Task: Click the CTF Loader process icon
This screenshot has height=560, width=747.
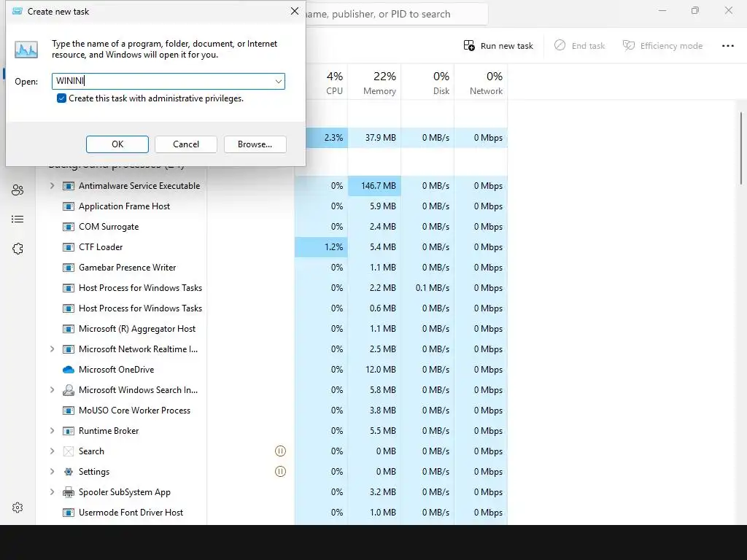Action: click(x=69, y=247)
